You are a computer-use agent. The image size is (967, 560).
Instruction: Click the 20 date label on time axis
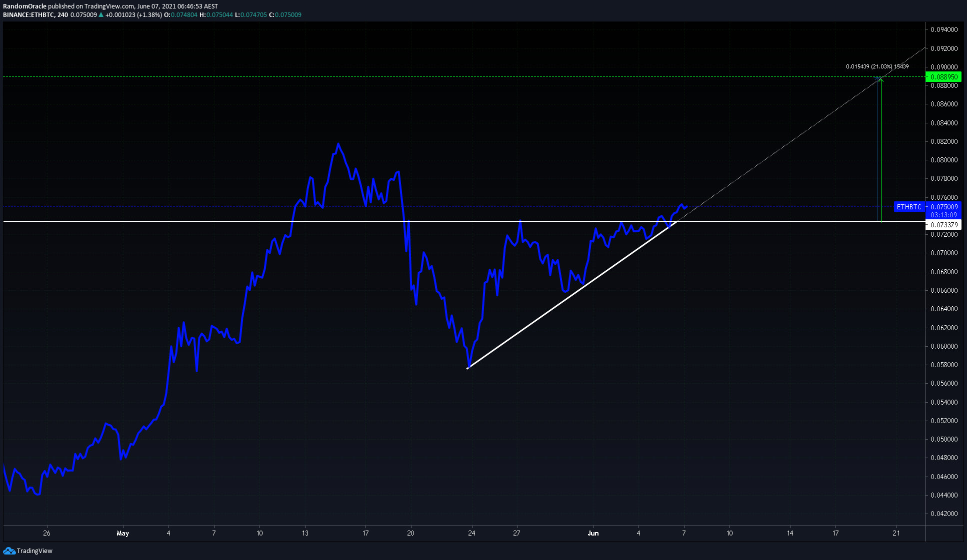click(x=410, y=533)
